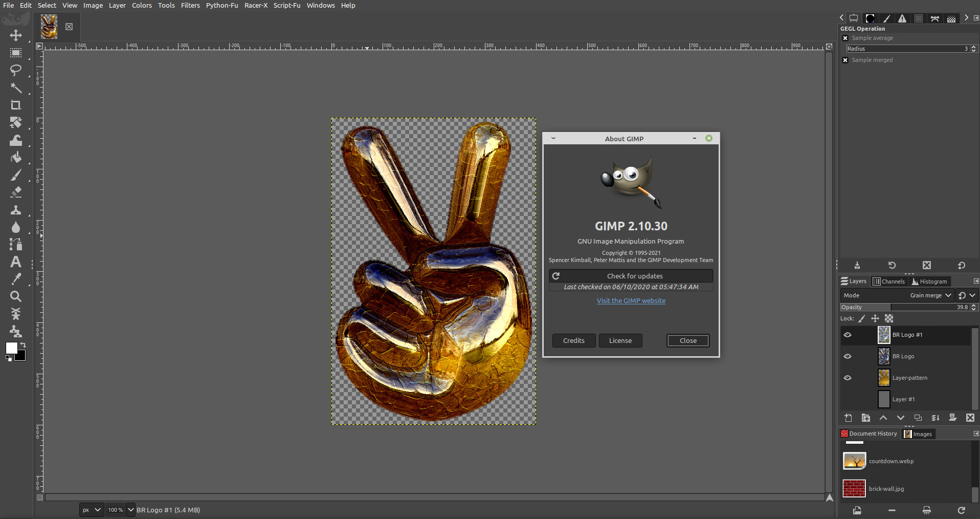Open countdown.webp from document history
This screenshot has height=519, width=980.
905,461
